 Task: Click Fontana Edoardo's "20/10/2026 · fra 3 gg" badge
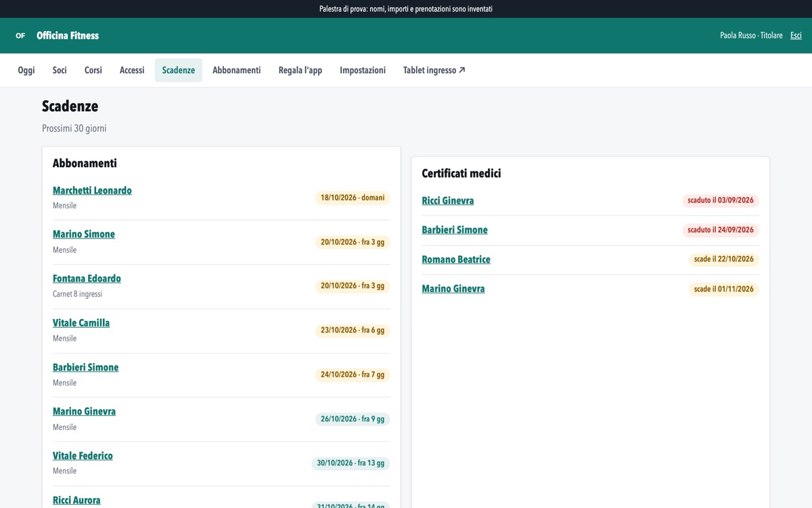coord(353,286)
